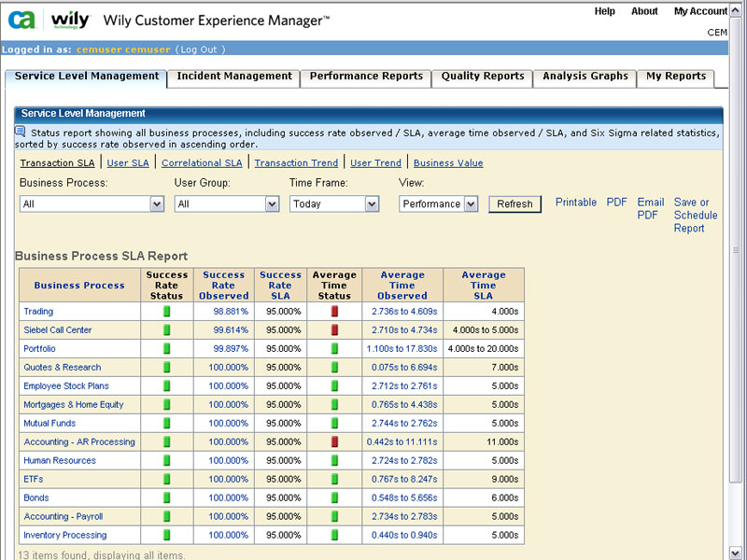
Task: Sort by the Business Process column header
Action: [79, 286]
